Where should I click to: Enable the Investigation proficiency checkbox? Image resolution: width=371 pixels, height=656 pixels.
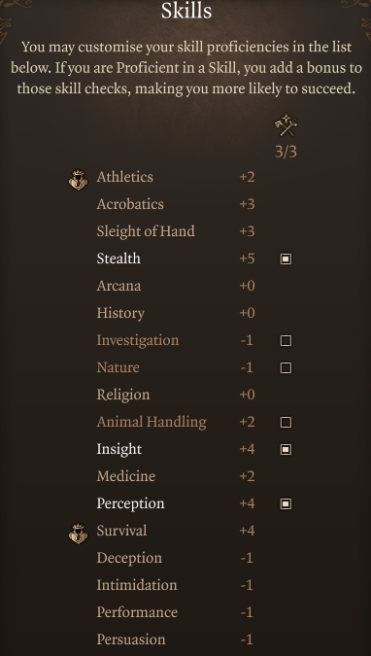pos(286,341)
